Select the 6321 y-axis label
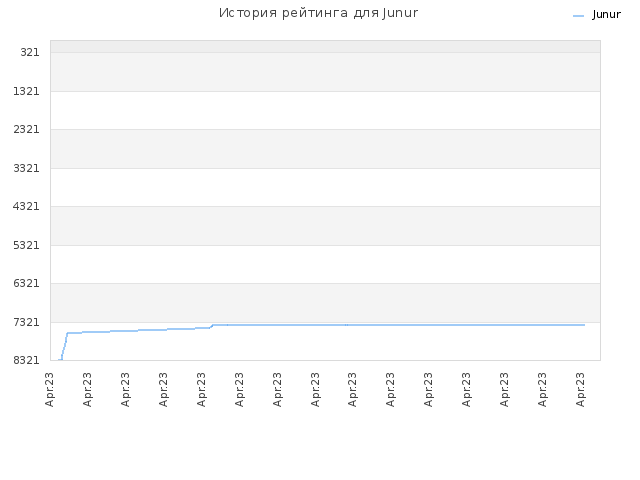The image size is (640, 480). (26, 283)
